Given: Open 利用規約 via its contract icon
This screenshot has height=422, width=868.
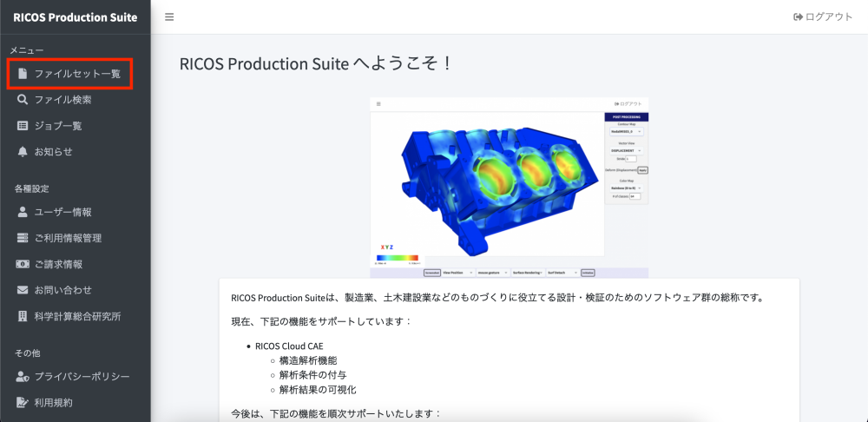Looking at the screenshot, I should [x=23, y=403].
